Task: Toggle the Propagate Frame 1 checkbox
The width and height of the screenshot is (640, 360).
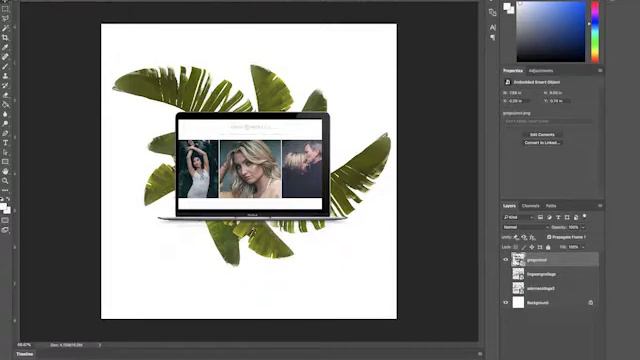Action: pyautogui.click(x=549, y=237)
